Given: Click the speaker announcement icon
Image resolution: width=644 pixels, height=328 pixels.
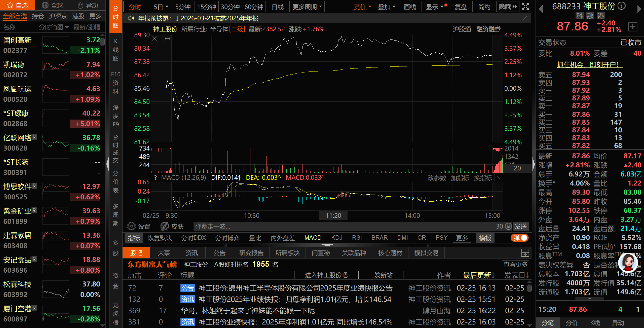Looking at the screenshot, I should click(x=131, y=18).
